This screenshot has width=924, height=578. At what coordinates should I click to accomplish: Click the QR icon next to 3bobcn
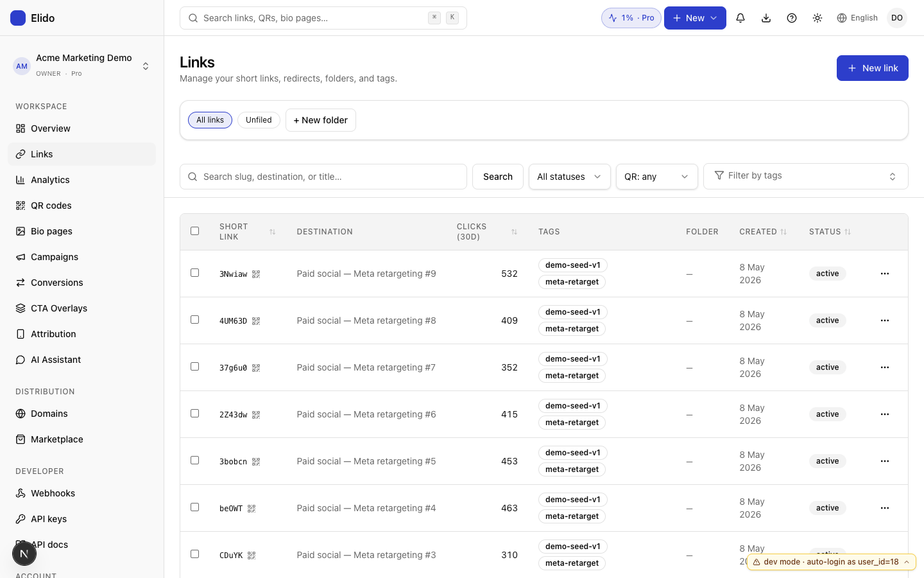pyautogui.click(x=256, y=462)
